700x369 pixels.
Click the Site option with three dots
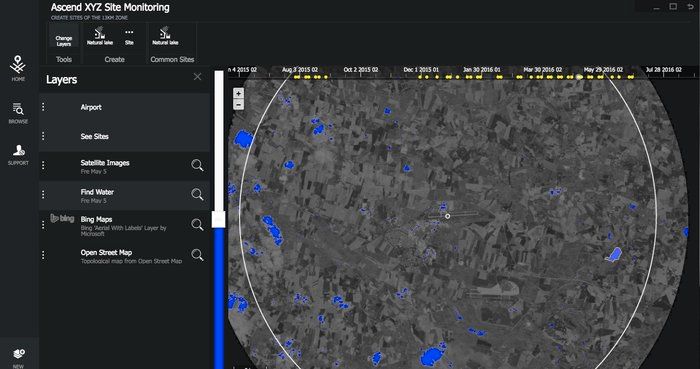[x=129, y=37]
